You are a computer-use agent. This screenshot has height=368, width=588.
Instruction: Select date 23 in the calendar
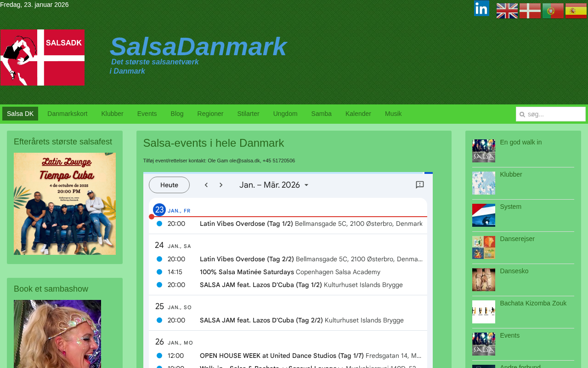pos(159,210)
